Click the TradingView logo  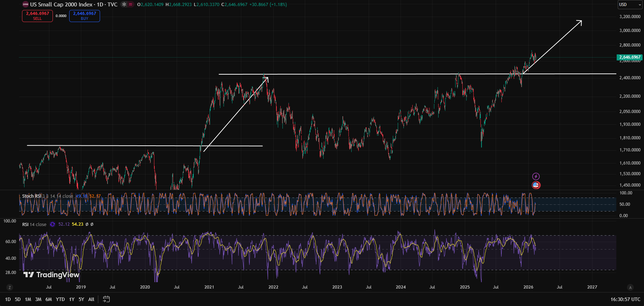[x=51, y=275]
